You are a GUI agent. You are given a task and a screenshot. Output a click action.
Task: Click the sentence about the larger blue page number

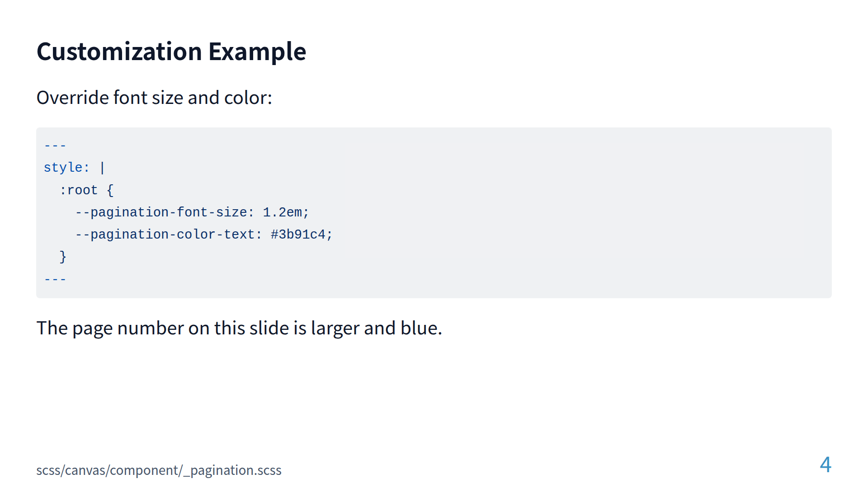tap(239, 328)
